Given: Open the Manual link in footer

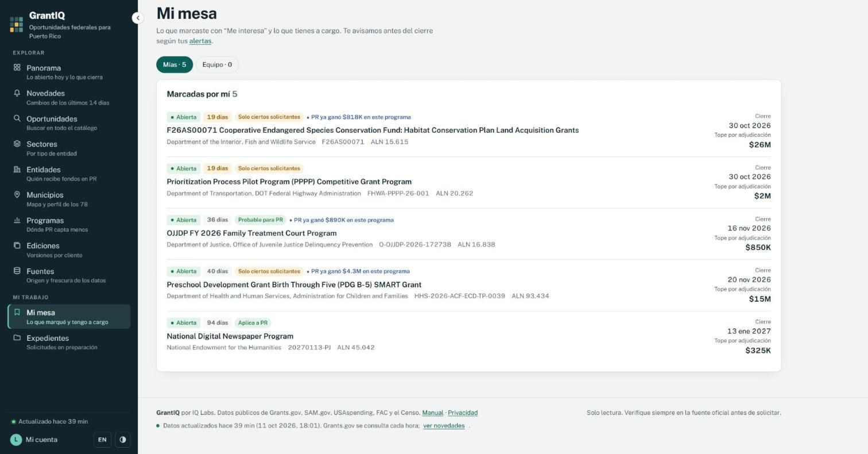Looking at the screenshot, I should (x=433, y=413).
